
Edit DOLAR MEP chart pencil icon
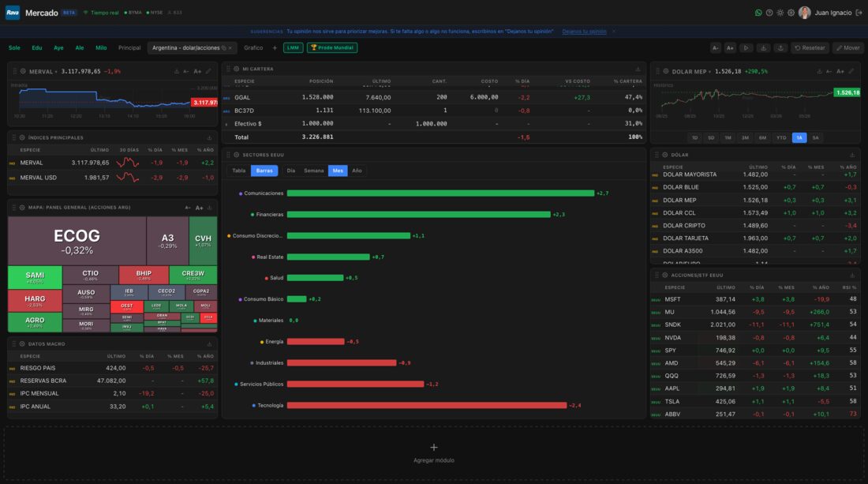[851, 71]
